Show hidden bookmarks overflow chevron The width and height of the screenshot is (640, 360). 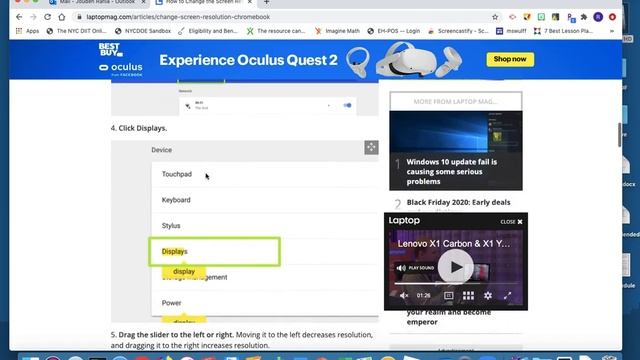[x=611, y=31]
